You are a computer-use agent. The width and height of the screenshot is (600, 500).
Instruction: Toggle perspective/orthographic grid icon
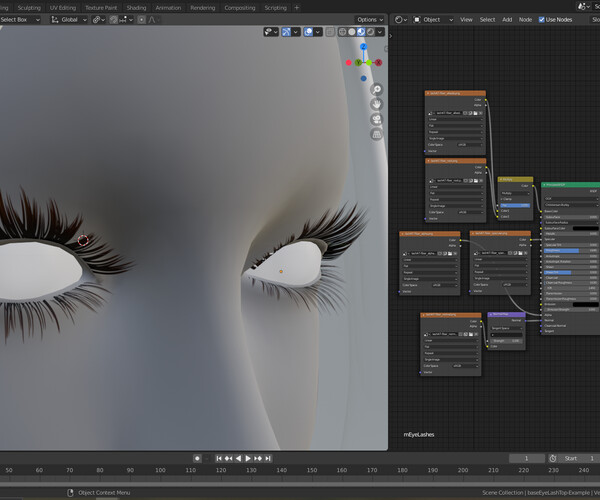click(377, 134)
